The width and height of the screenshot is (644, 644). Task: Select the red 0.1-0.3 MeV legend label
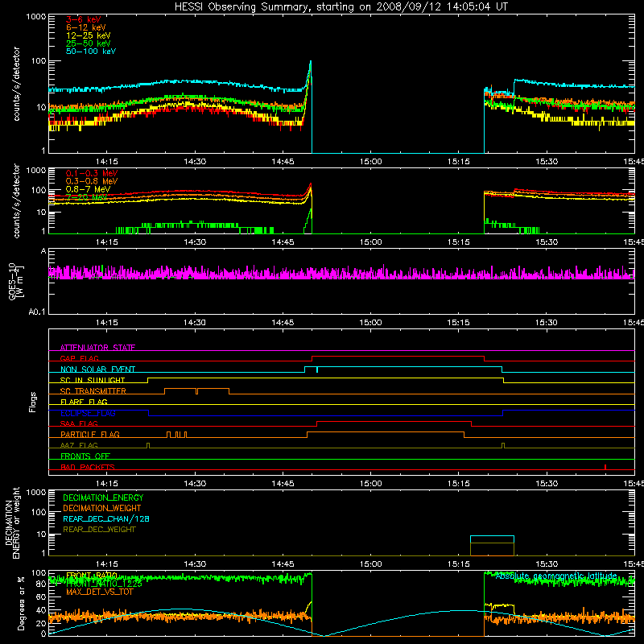[92, 173]
